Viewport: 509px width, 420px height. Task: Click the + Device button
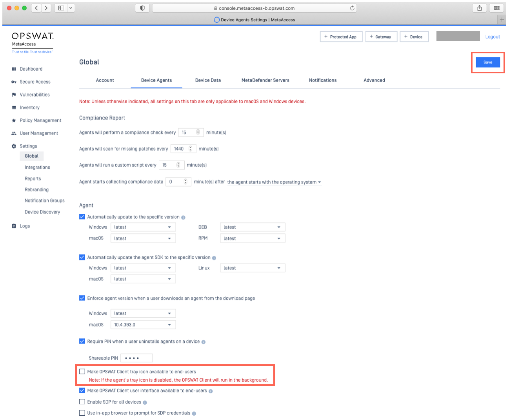414,36
